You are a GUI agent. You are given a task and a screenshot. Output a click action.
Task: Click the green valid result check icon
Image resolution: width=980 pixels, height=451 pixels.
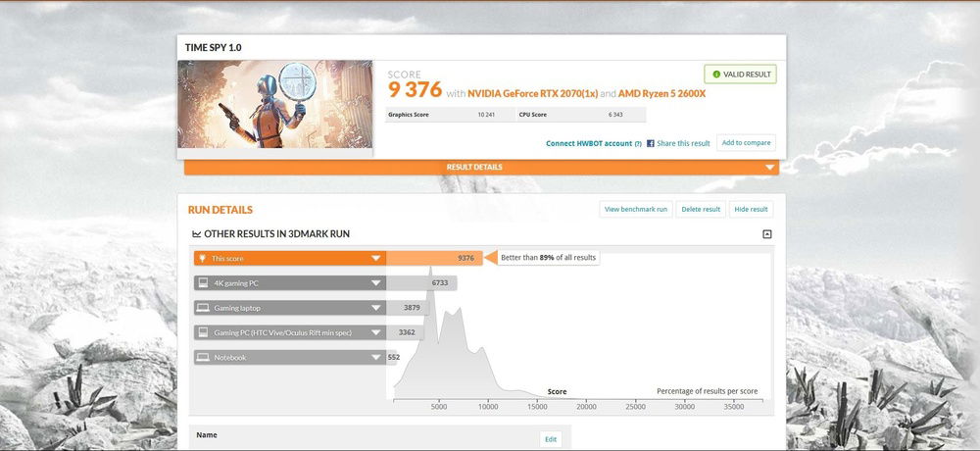click(716, 75)
